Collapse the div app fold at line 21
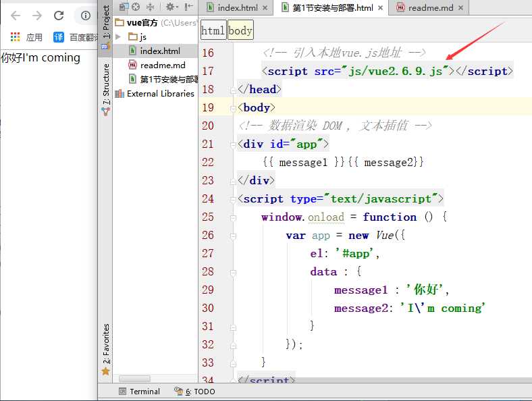 [x=233, y=145]
